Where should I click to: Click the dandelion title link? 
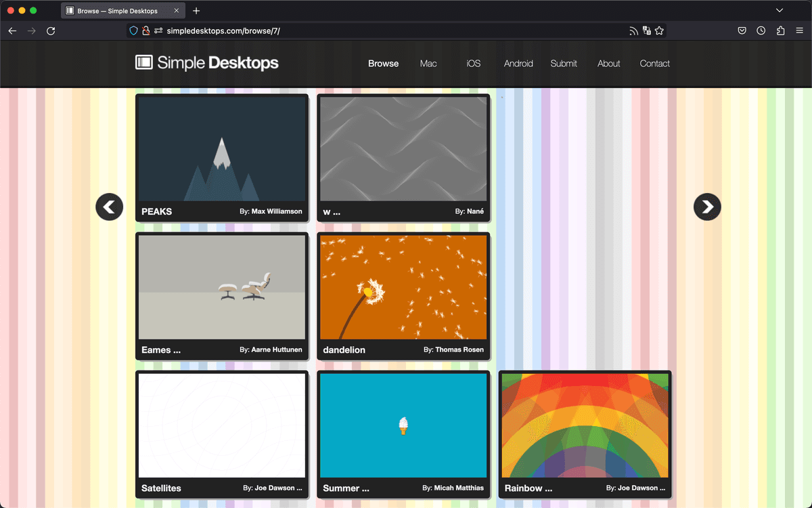point(344,350)
